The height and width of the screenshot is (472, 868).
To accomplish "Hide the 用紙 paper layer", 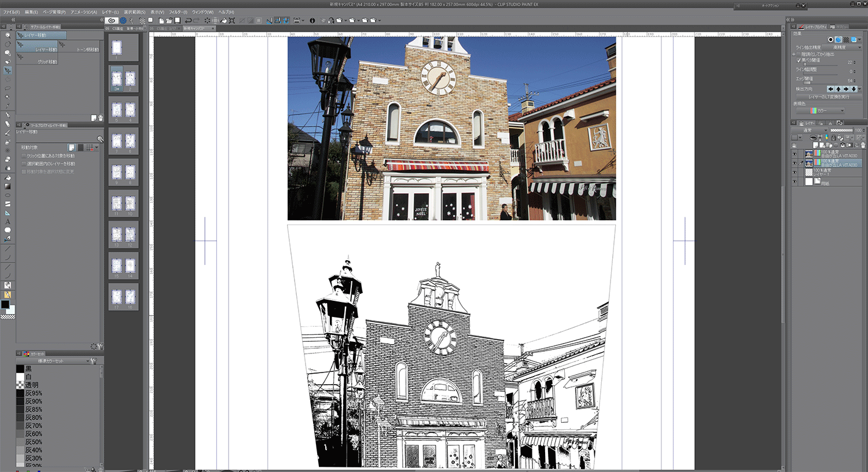I will 795,182.
